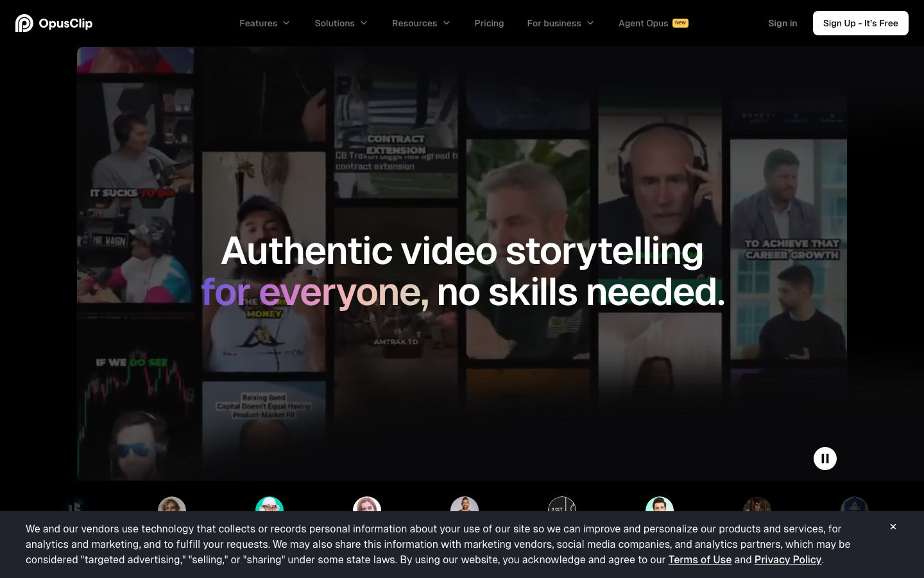Image resolution: width=924 pixels, height=578 pixels.
Task: Dismiss the cookie notice banner
Action: pyautogui.click(x=893, y=527)
